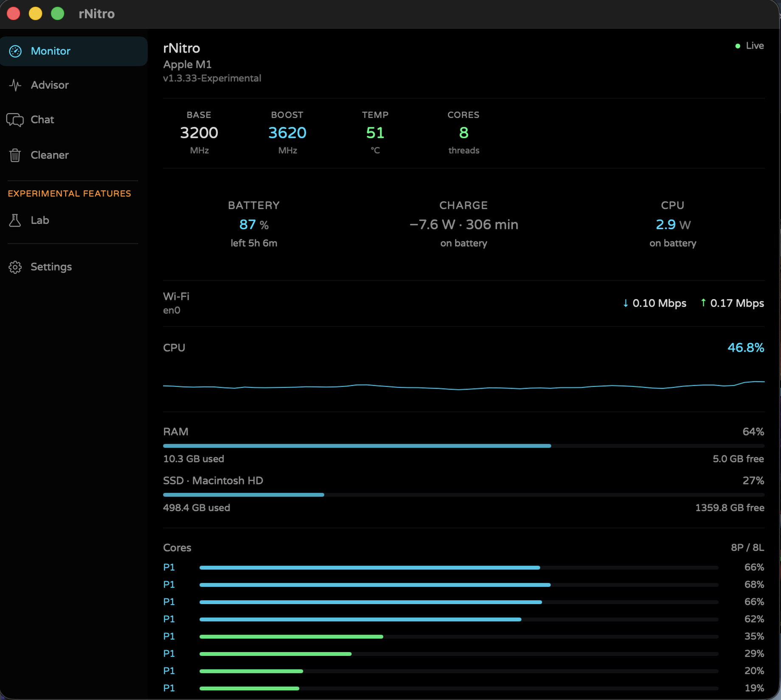
Task: Click the Settings gear icon
Action: point(15,267)
